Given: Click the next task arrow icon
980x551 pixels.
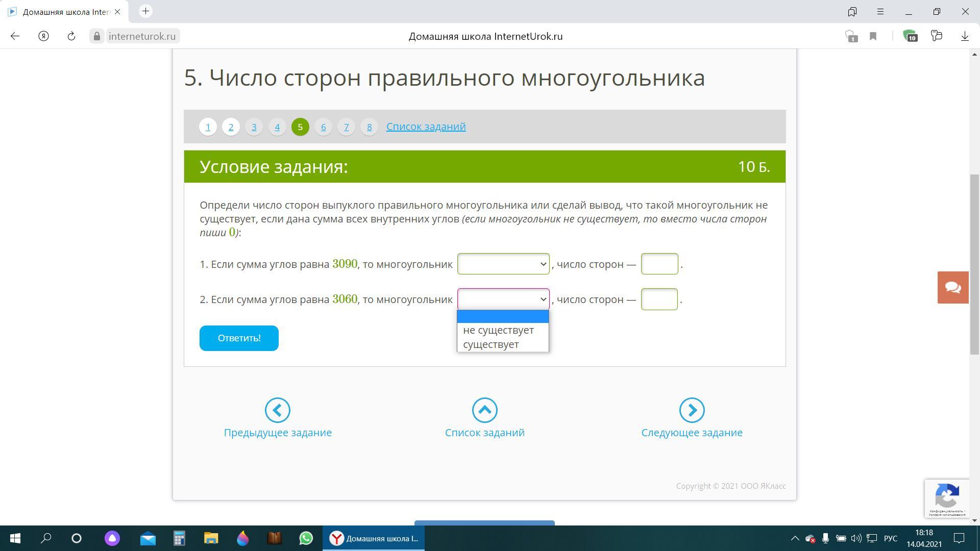Looking at the screenshot, I should point(692,410).
